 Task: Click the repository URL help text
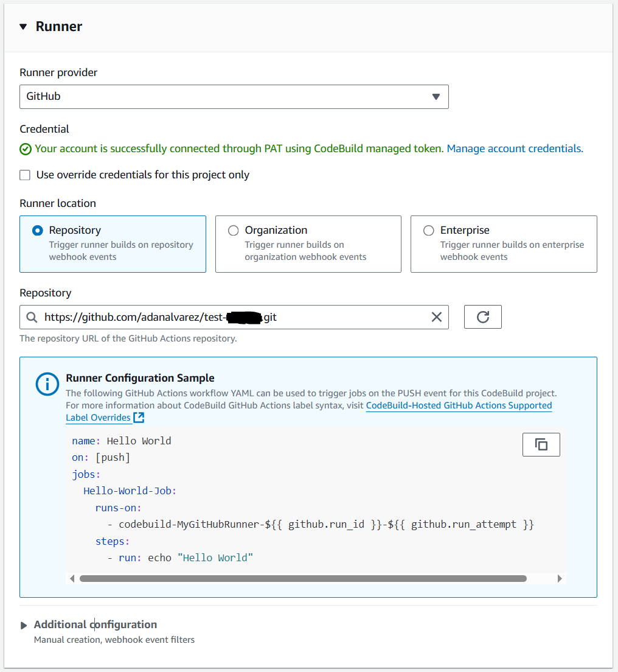pos(128,338)
